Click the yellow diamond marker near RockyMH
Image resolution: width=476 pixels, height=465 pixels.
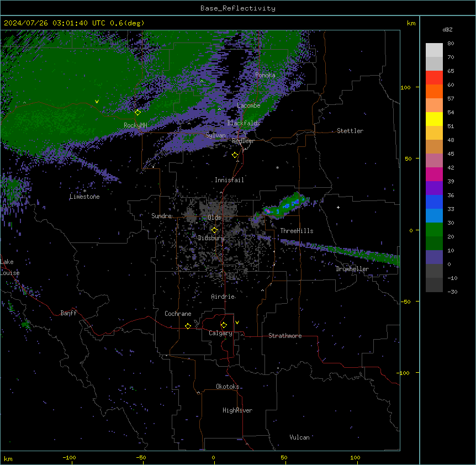[137, 112]
